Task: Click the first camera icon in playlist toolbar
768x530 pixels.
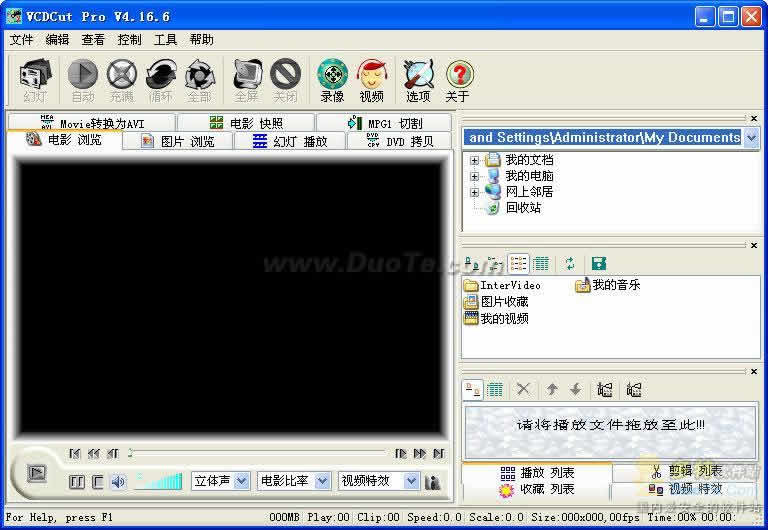Action: [605, 390]
